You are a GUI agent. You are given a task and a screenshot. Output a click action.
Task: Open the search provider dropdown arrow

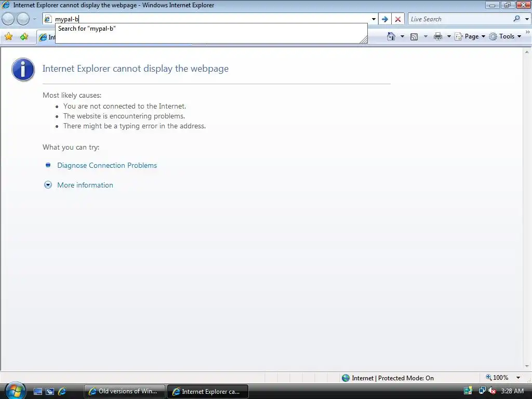(x=527, y=19)
